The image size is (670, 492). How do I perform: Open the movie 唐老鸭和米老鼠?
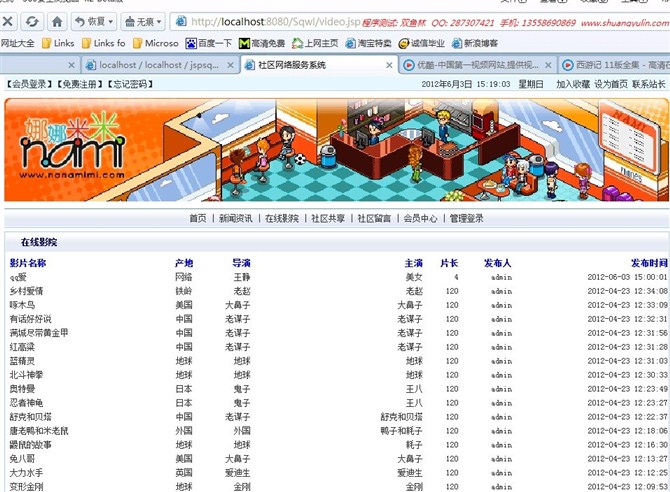tap(39, 430)
